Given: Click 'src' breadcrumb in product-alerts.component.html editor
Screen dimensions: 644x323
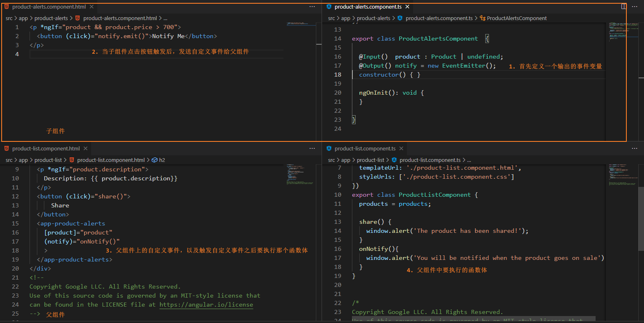Looking at the screenshot, I should (9, 18).
